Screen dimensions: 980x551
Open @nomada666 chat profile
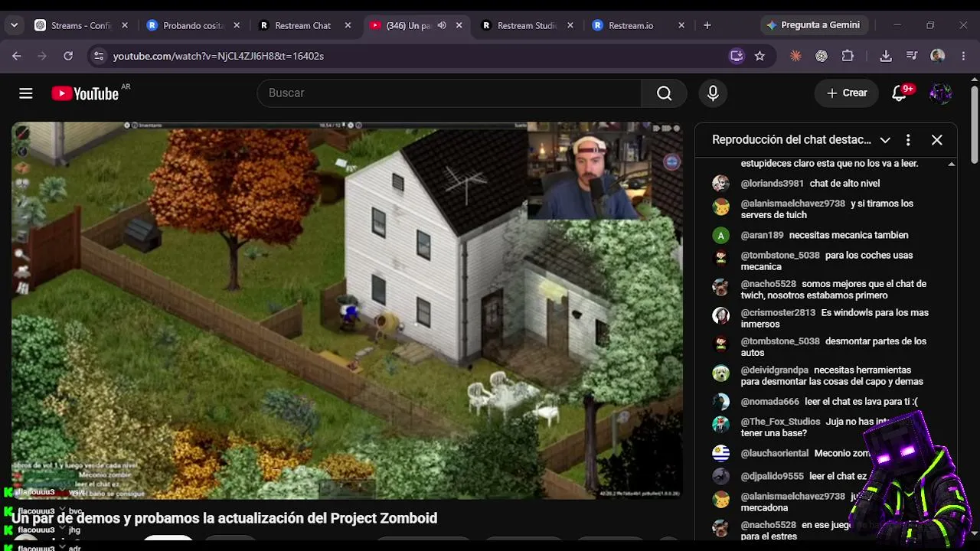click(769, 402)
